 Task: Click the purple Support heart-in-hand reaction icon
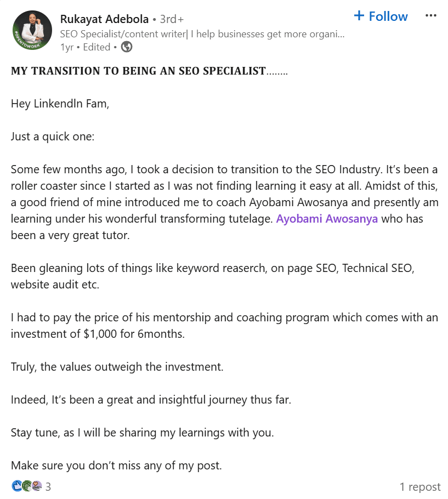36,486
